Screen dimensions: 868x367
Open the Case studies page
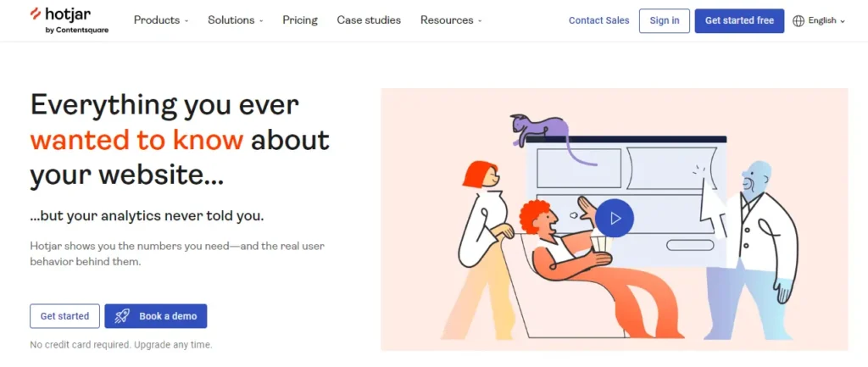[369, 20]
